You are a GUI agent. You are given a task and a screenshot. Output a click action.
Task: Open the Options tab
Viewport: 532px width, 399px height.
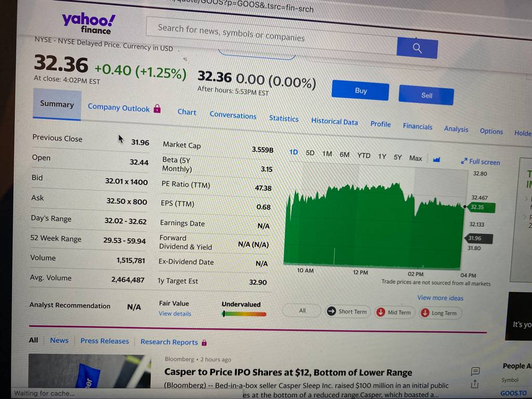click(491, 131)
